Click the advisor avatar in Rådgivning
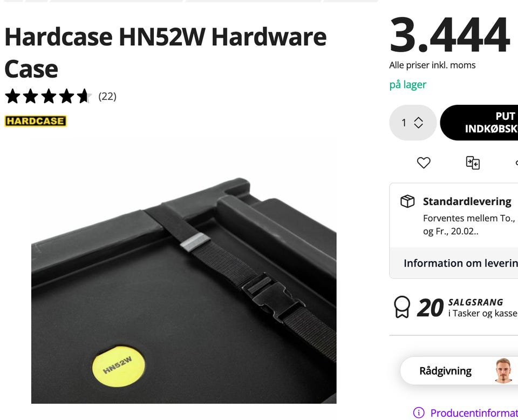 pyautogui.click(x=503, y=370)
